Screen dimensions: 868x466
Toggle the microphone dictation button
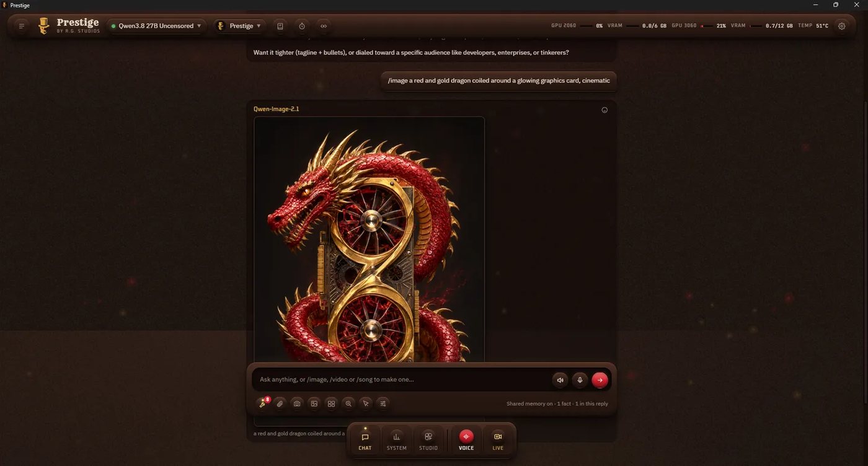pos(580,380)
